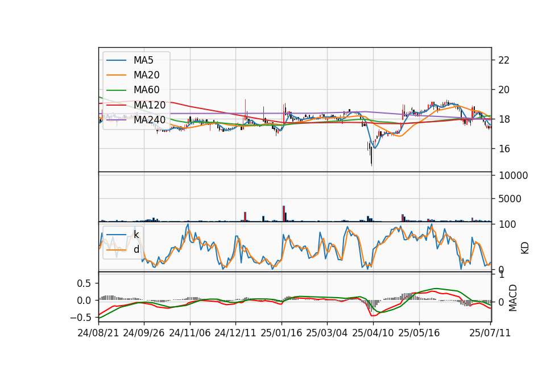
Task: Click the MACD axis title
Action: pyautogui.click(x=512, y=298)
